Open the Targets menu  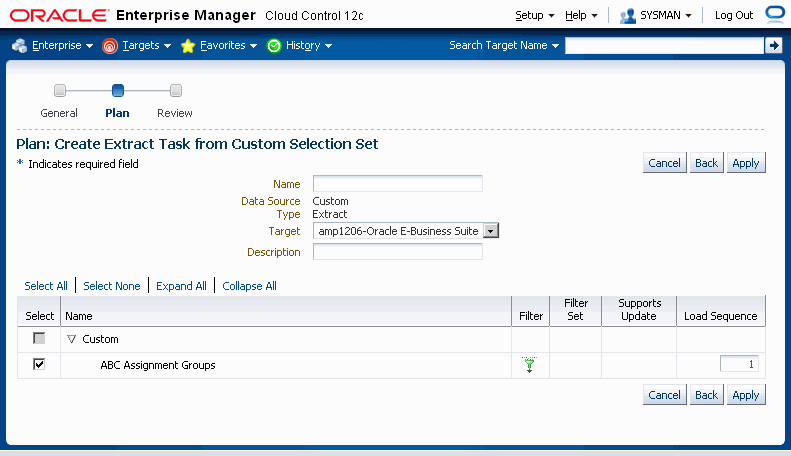[x=146, y=45]
